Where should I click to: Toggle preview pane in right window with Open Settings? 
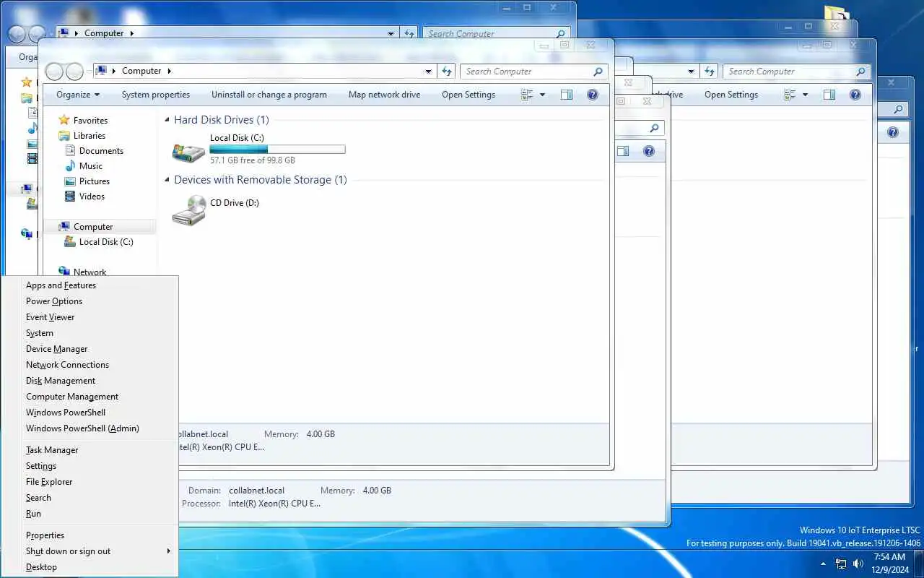click(x=829, y=95)
